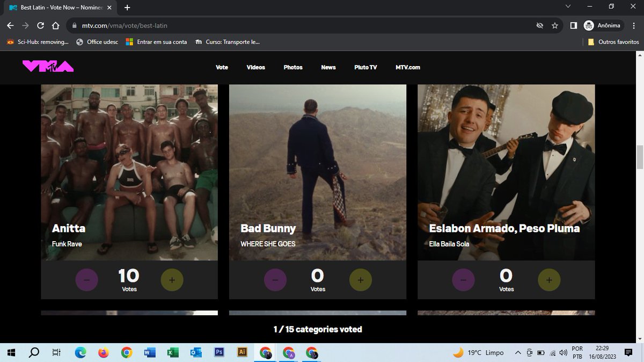
Task: Visit Pluto TV link in header
Action: (x=365, y=68)
